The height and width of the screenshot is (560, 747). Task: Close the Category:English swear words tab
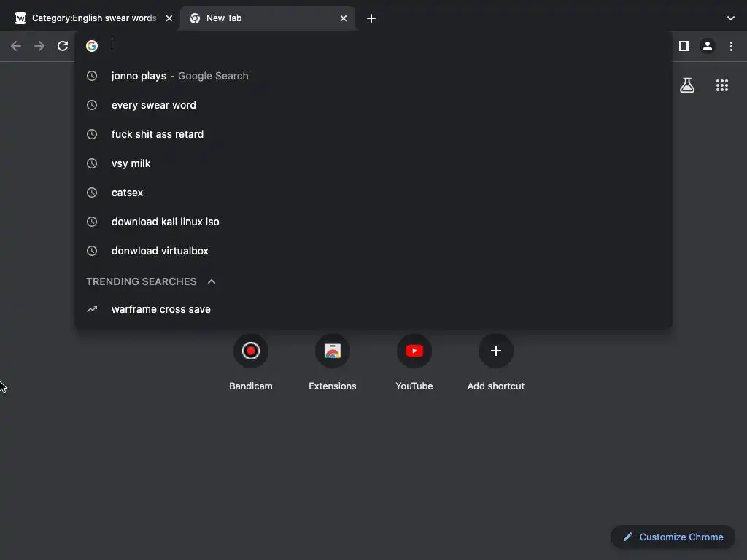pyautogui.click(x=169, y=18)
